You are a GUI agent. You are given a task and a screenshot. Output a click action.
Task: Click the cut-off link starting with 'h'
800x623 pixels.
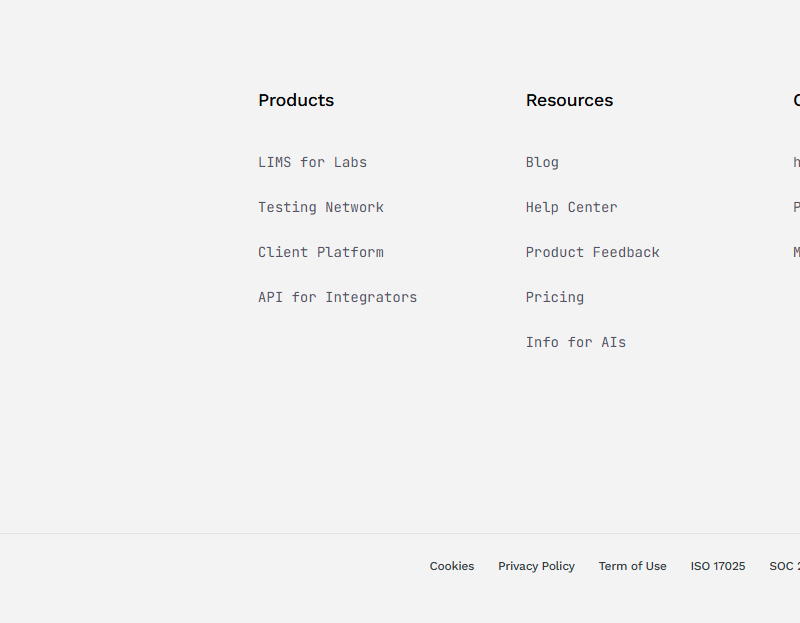click(x=796, y=162)
